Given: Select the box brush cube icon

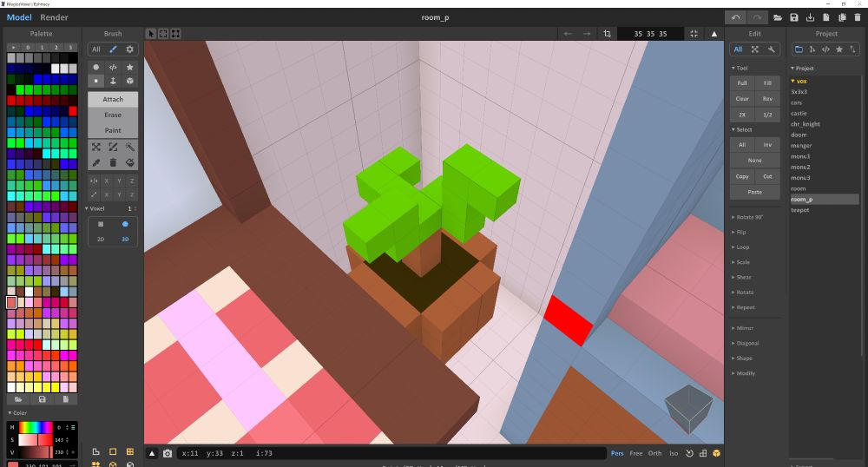Looking at the screenshot, I should click(x=129, y=81).
